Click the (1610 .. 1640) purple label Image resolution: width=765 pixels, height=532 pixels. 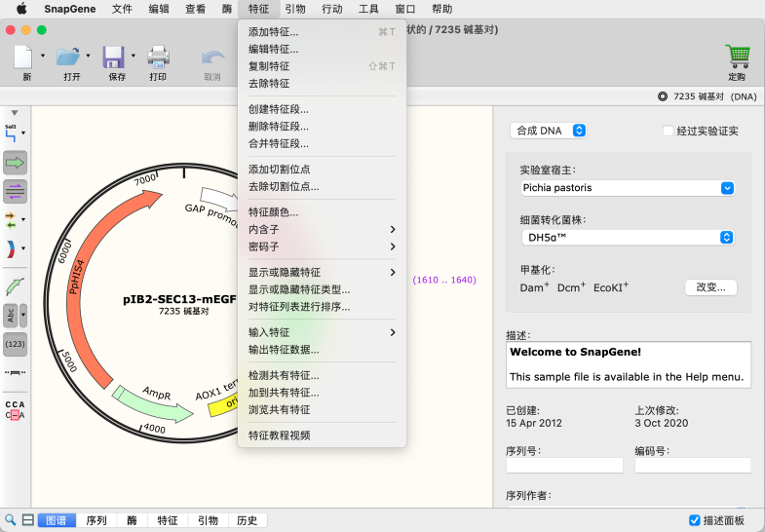click(444, 280)
